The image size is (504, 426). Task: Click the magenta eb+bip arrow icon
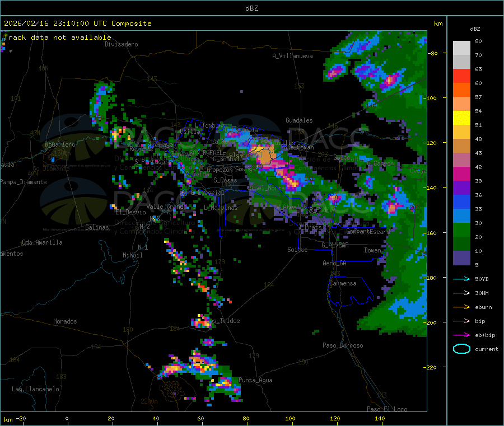(x=461, y=335)
